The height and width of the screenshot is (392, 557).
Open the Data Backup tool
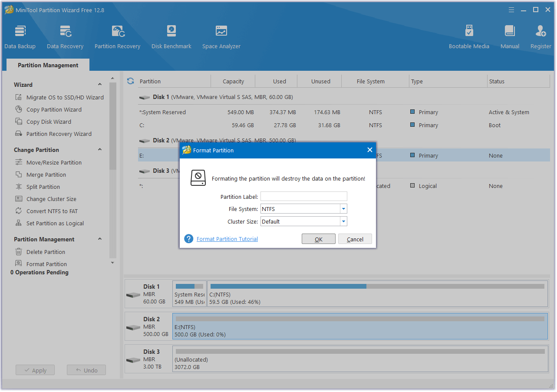tap(20, 37)
